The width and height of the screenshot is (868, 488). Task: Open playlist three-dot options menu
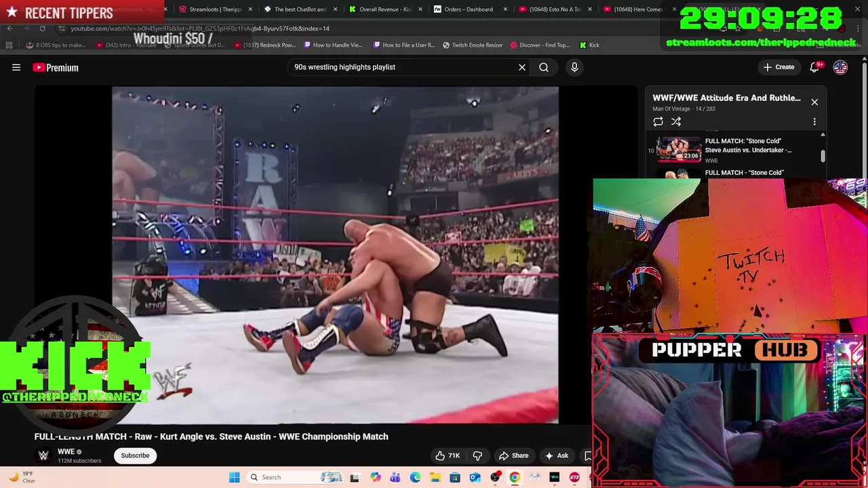pos(814,122)
